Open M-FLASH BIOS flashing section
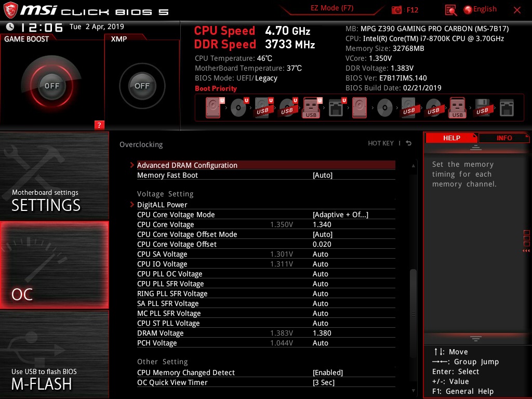 tap(54, 354)
